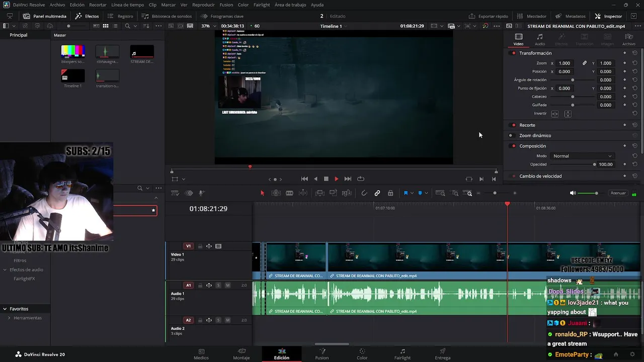Viewport: 644px width, 362px height.
Task: Open the Archivo menu
Action: [57, 5]
